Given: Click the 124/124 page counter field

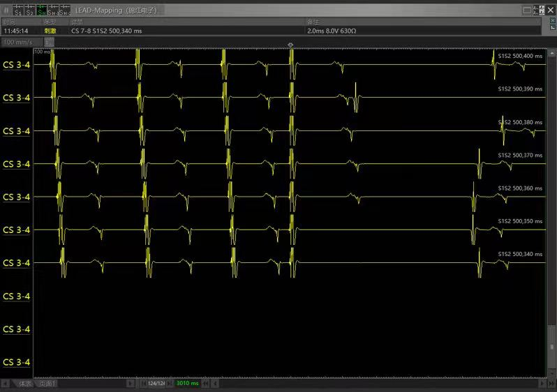Looking at the screenshot, I should click(156, 384).
